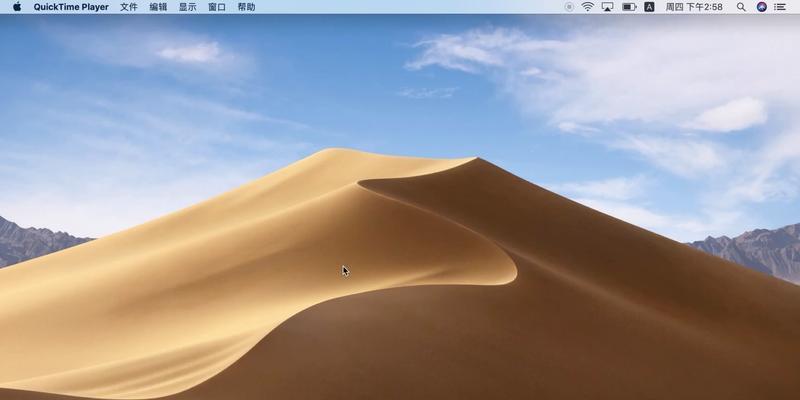This screenshot has height=400, width=800.
Task: Open Spotlight search magnifier
Action: (741, 7)
